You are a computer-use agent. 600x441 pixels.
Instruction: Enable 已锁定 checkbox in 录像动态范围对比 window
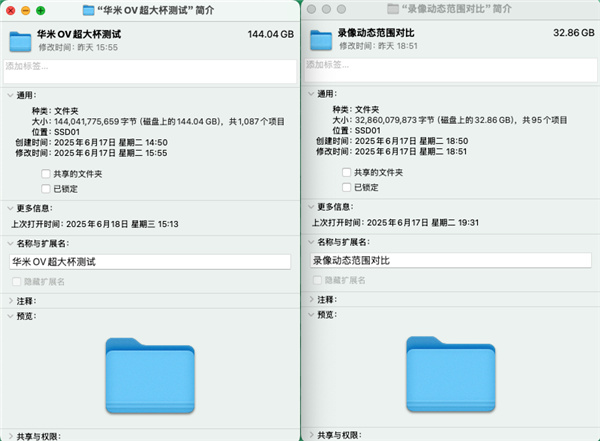click(347, 187)
